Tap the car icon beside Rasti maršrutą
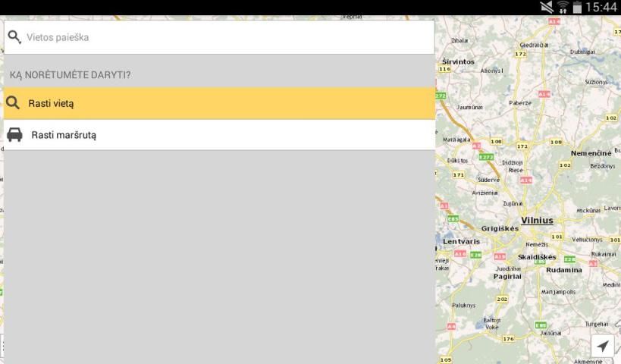The width and height of the screenshot is (621, 364). tap(14, 135)
